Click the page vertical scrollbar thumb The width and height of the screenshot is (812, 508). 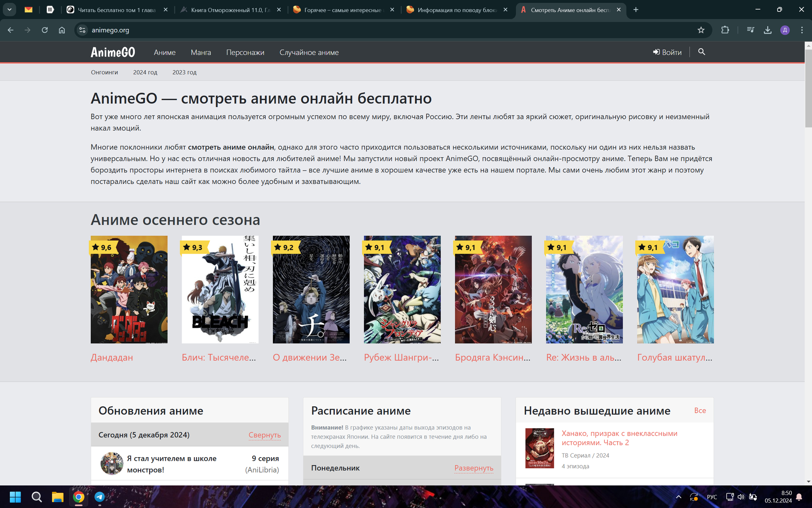[x=808, y=87]
